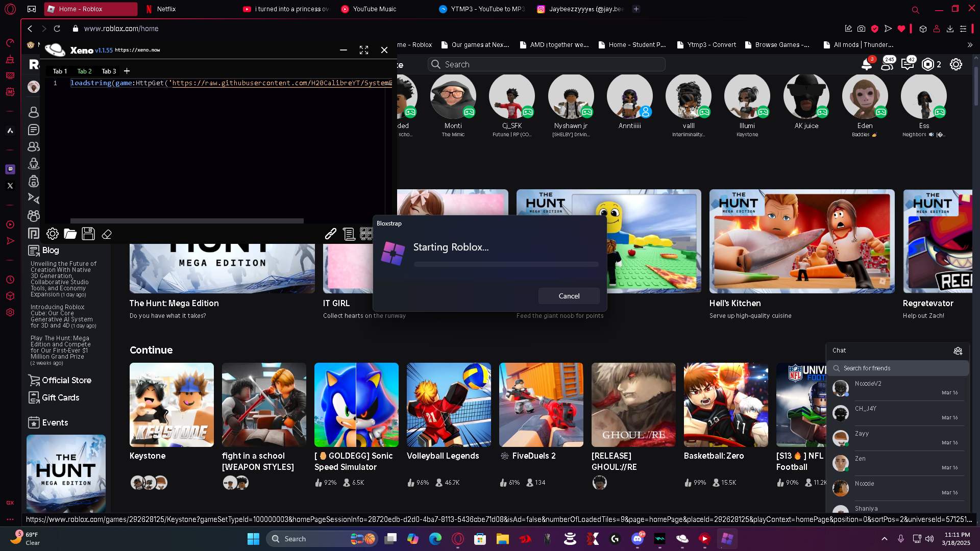
Task: Click Xeno attach link icon
Action: click(331, 234)
